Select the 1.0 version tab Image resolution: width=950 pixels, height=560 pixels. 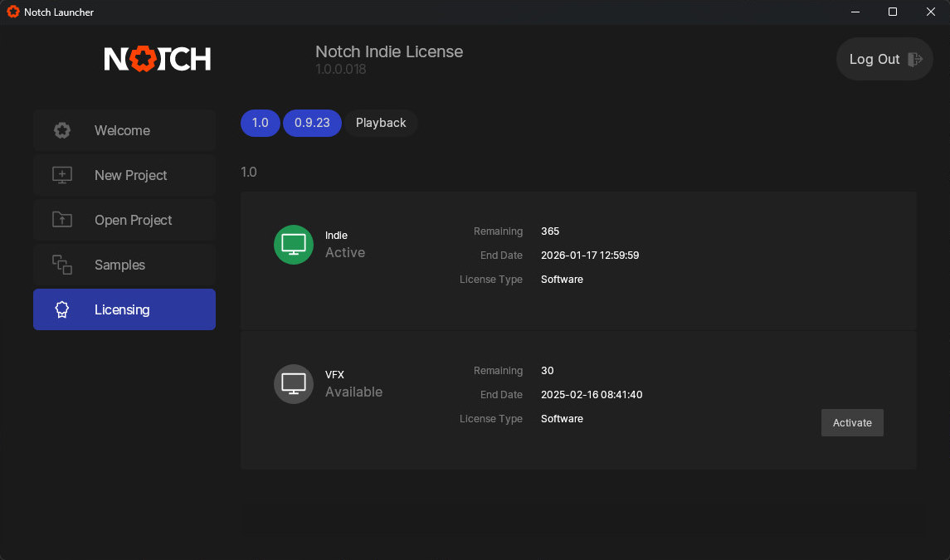(x=260, y=123)
